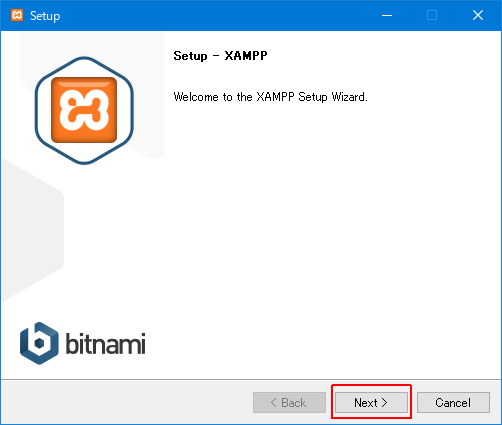
Task: Click the 'Welcome to the XAMPP Setup Wizard' text
Action: tap(270, 97)
